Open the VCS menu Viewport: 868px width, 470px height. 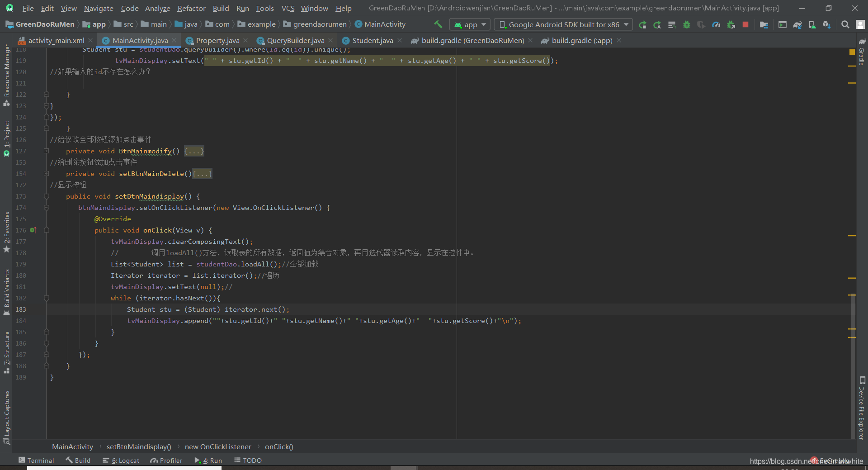click(288, 8)
